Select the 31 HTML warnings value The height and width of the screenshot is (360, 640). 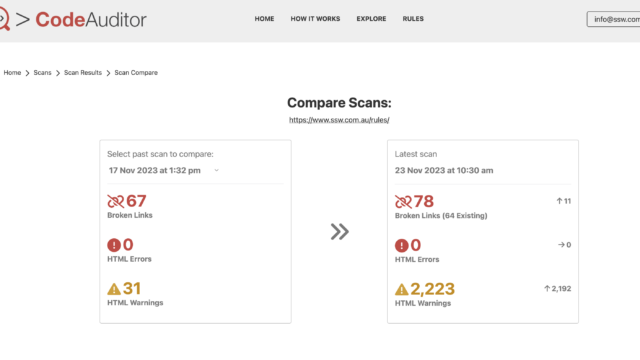coord(132,289)
